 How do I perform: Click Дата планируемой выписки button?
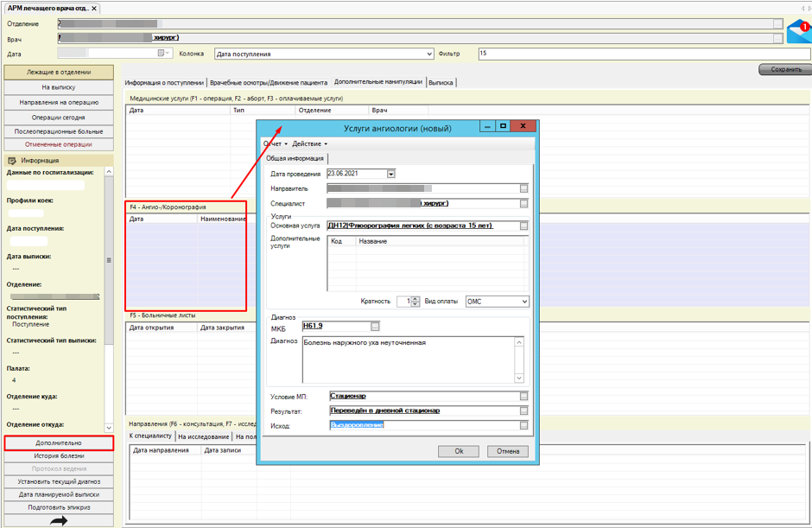[59, 495]
